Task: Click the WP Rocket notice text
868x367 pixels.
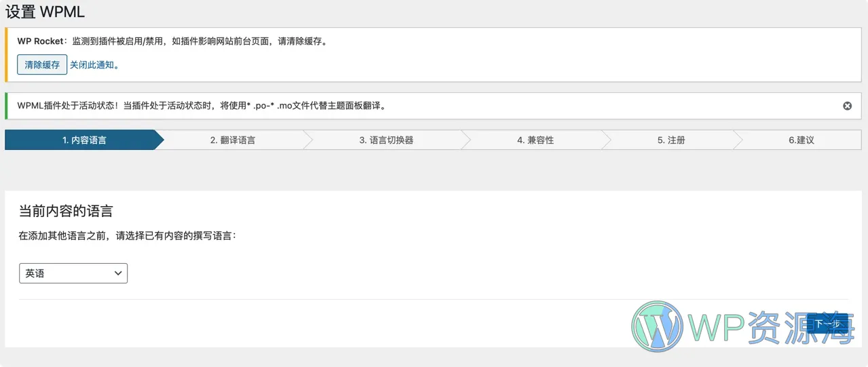Action: [172, 41]
